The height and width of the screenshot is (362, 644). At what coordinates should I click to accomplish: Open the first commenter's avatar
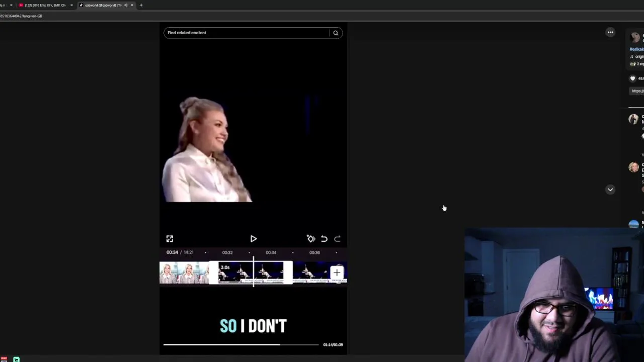point(633,119)
